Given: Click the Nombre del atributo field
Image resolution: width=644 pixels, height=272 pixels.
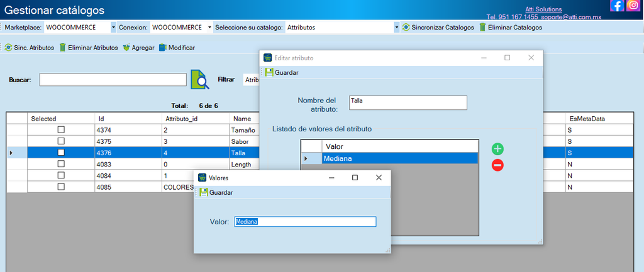Looking at the screenshot, I should (408, 102).
